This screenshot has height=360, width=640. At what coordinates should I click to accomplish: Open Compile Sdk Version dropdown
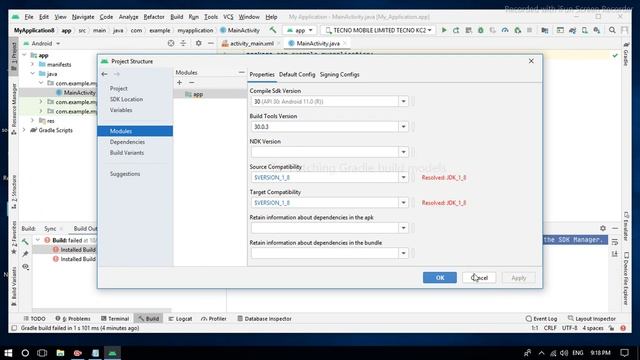[403, 101]
